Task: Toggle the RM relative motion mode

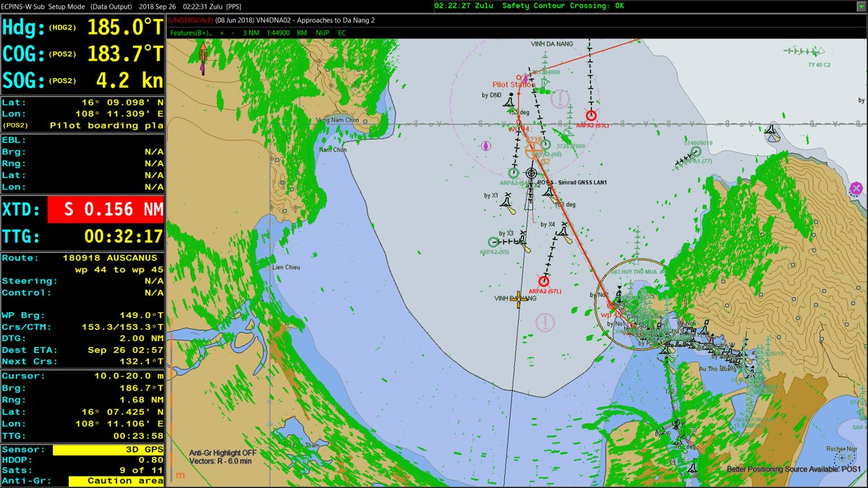Action: pos(302,33)
